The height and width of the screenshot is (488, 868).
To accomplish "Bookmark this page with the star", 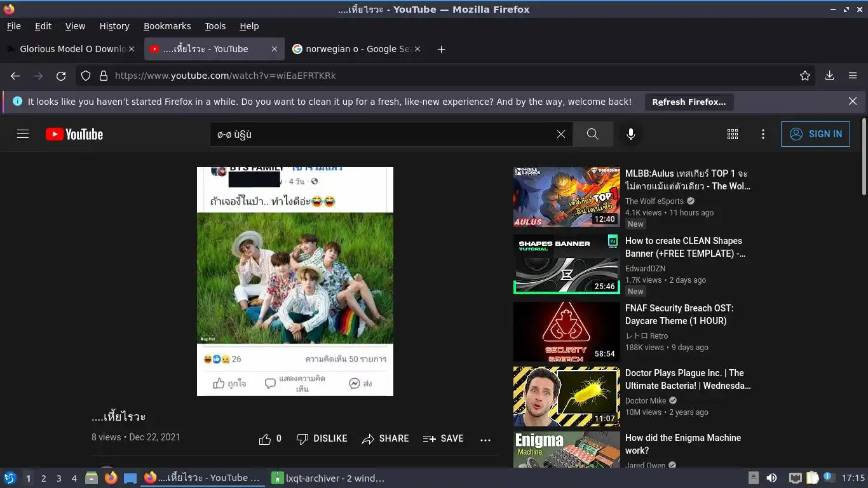I will point(805,76).
